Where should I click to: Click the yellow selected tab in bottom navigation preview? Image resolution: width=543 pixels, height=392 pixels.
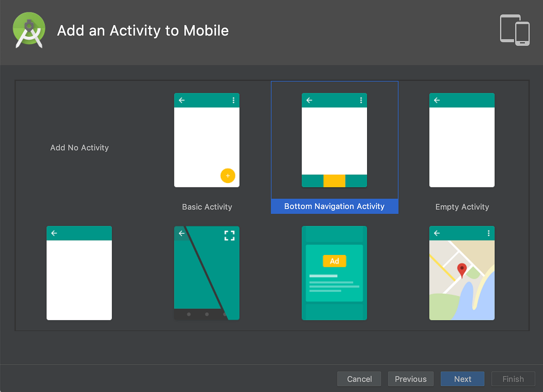pos(334,181)
